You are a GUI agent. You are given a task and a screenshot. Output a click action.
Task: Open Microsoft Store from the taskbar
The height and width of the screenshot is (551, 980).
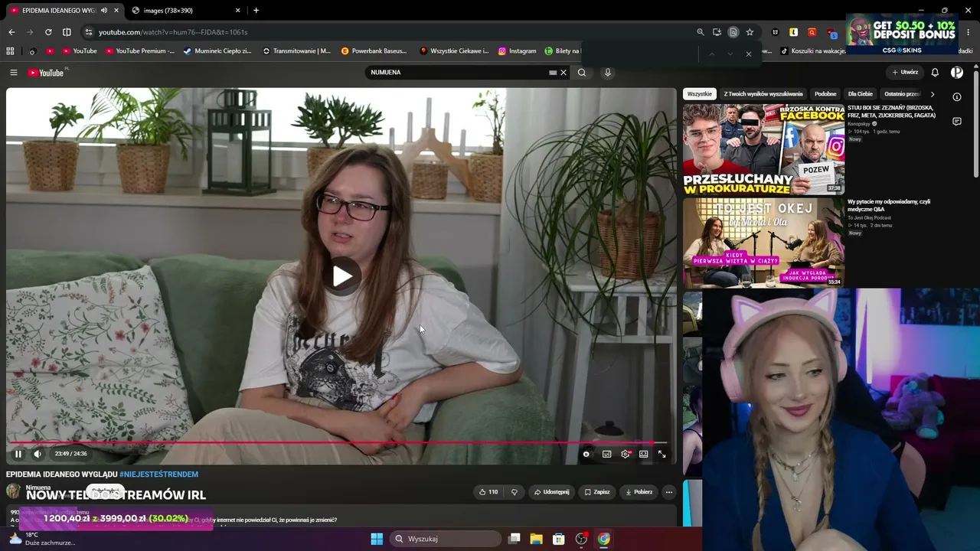pos(559,539)
